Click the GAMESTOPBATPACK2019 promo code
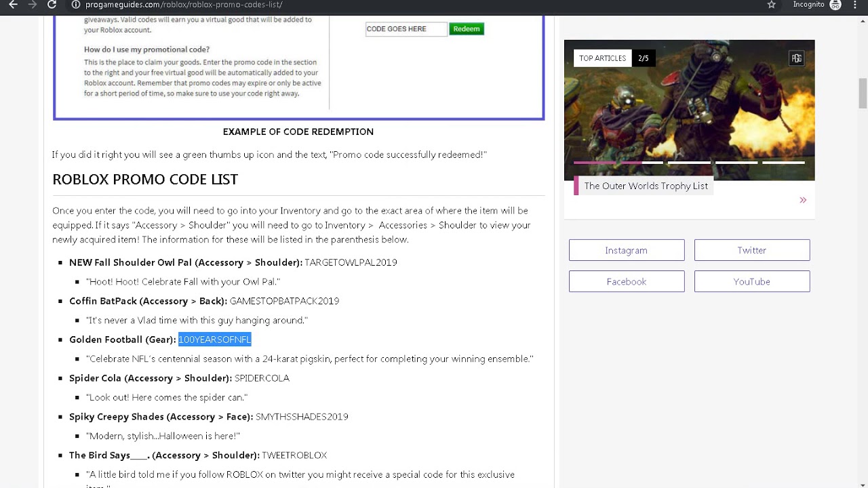 point(284,301)
